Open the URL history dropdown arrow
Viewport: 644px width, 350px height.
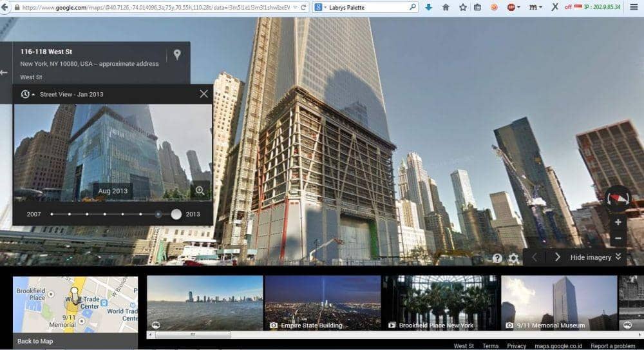click(296, 7)
